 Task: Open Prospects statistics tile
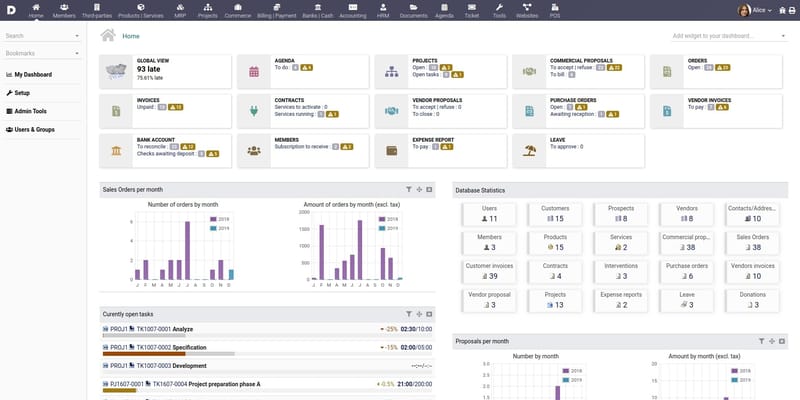click(x=621, y=214)
